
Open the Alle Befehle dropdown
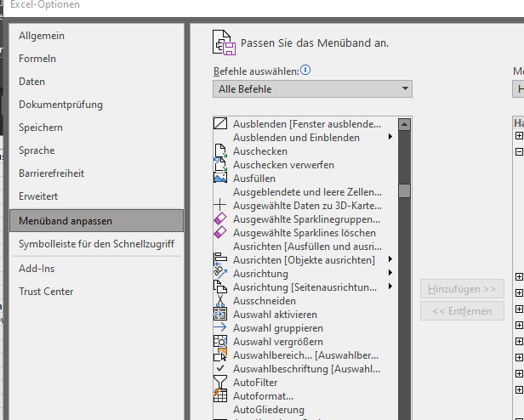click(x=312, y=89)
